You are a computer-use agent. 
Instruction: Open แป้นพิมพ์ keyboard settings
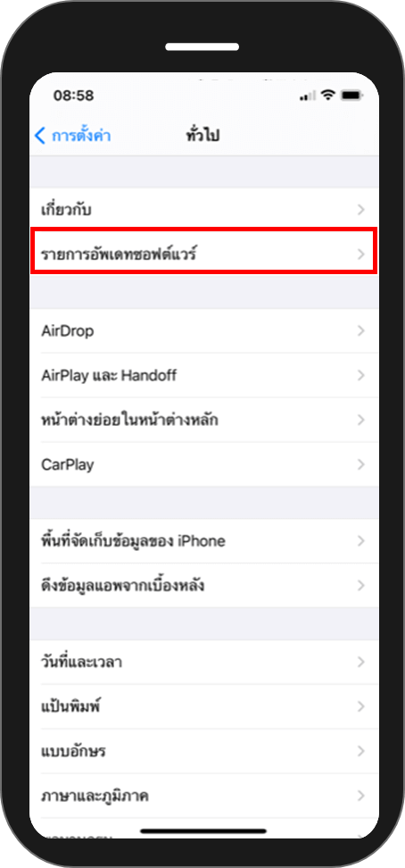click(204, 706)
